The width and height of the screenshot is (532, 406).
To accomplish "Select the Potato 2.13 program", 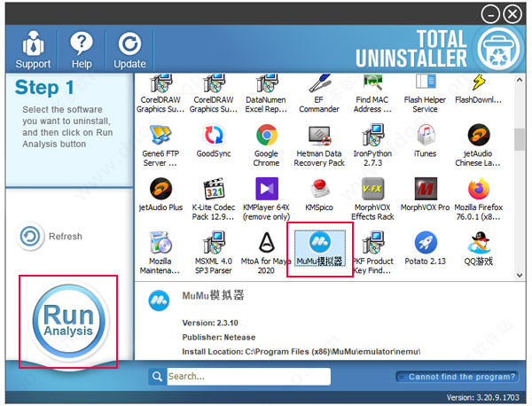I will click(x=425, y=248).
